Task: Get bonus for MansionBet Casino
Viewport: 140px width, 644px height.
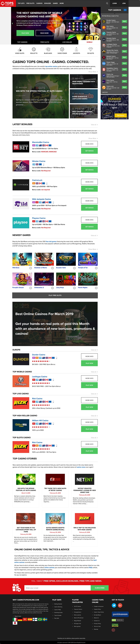Action: 89,151
